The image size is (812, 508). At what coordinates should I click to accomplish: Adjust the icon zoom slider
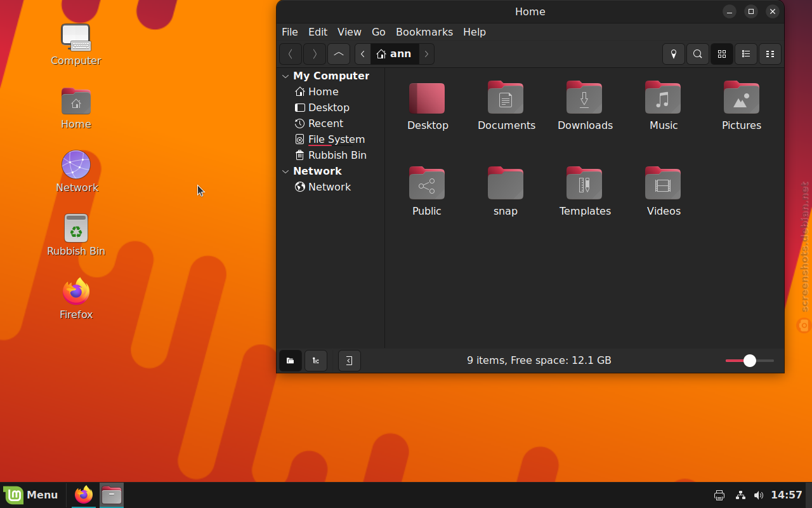click(750, 361)
